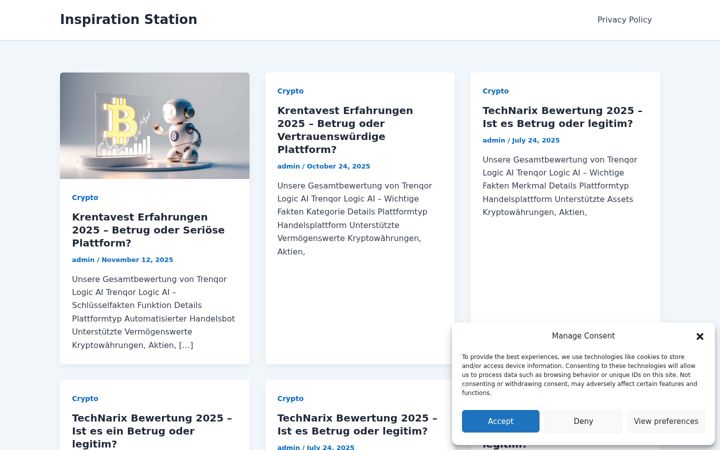Select Crypto category on bottom-middle TechNarix card
The image size is (720, 450).
pyautogui.click(x=290, y=399)
